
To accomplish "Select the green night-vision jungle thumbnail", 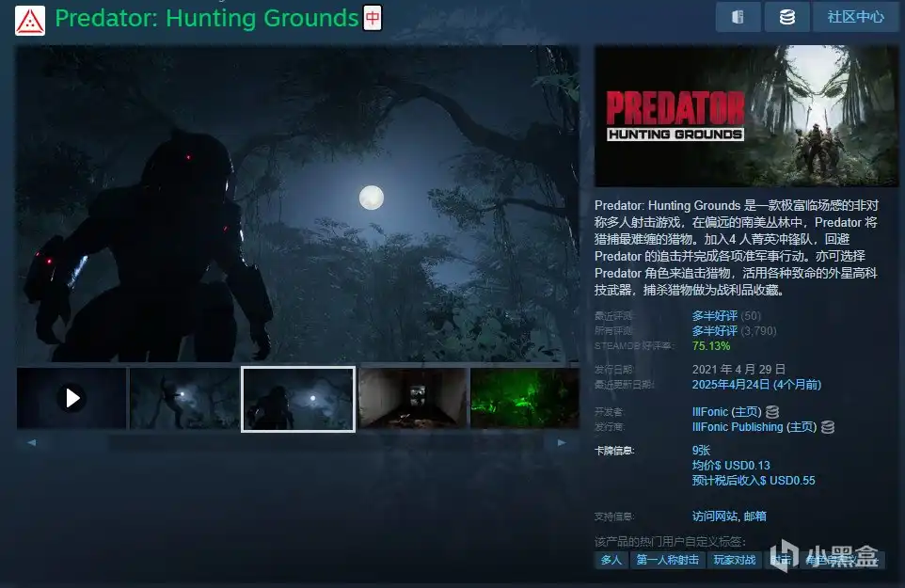I will pyautogui.click(x=525, y=398).
